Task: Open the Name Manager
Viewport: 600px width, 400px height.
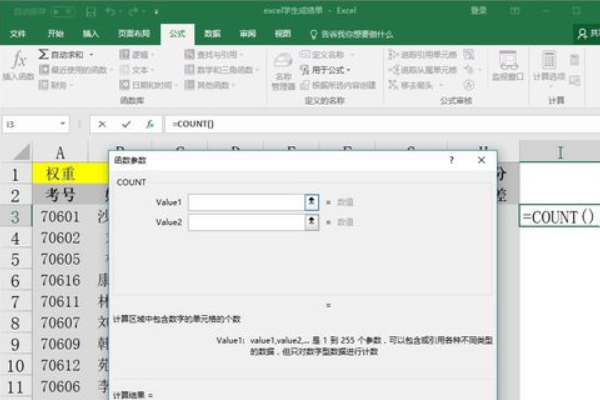Action: click(x=283, y=71)
